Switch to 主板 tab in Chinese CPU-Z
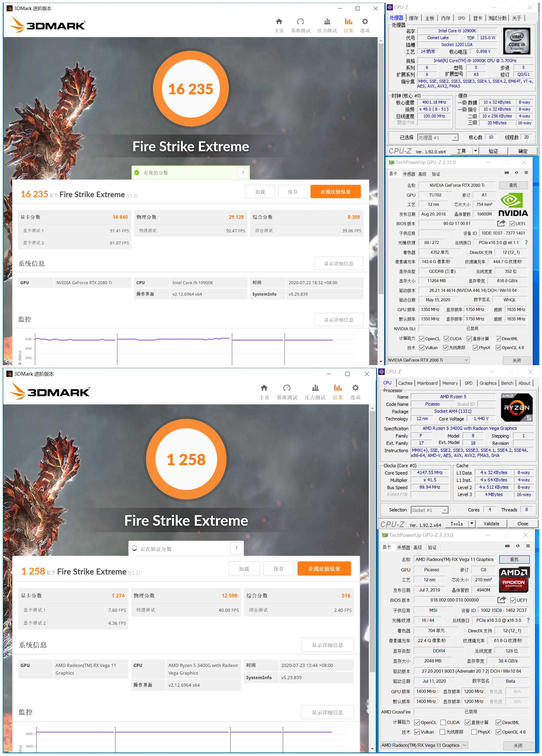 pyautogui.click(x=430, y=18)
